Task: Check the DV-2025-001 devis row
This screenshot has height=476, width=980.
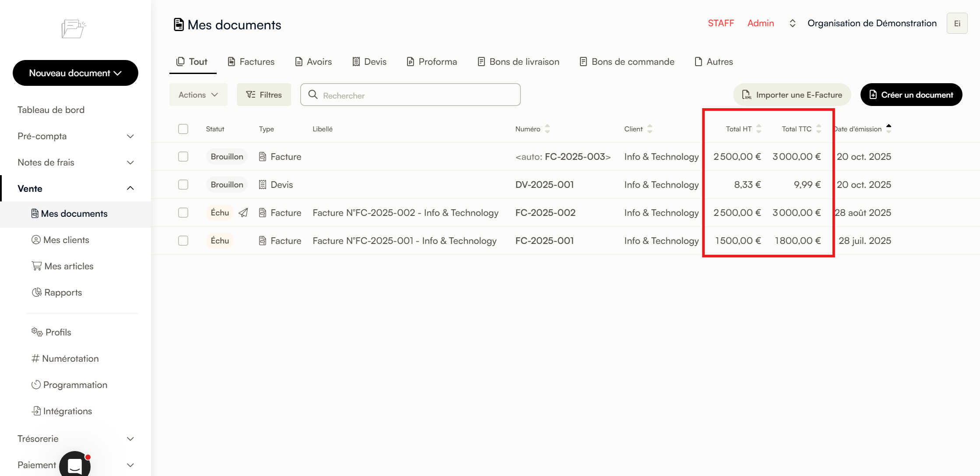Action: coord(183,185)
